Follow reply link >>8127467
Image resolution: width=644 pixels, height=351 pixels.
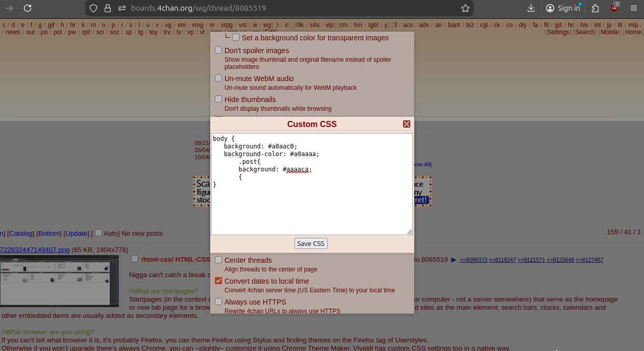589,260
